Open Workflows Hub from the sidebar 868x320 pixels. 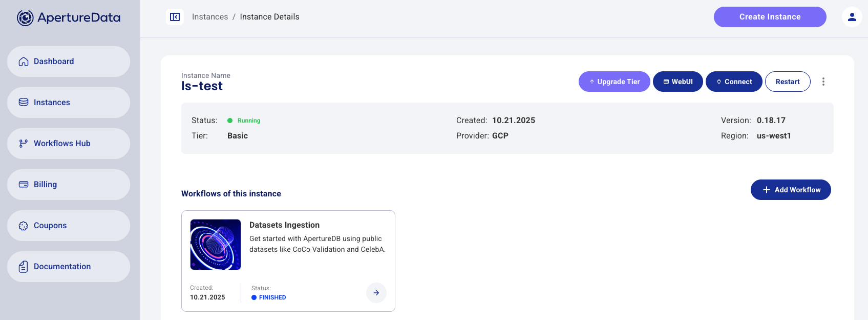(69, 144)
